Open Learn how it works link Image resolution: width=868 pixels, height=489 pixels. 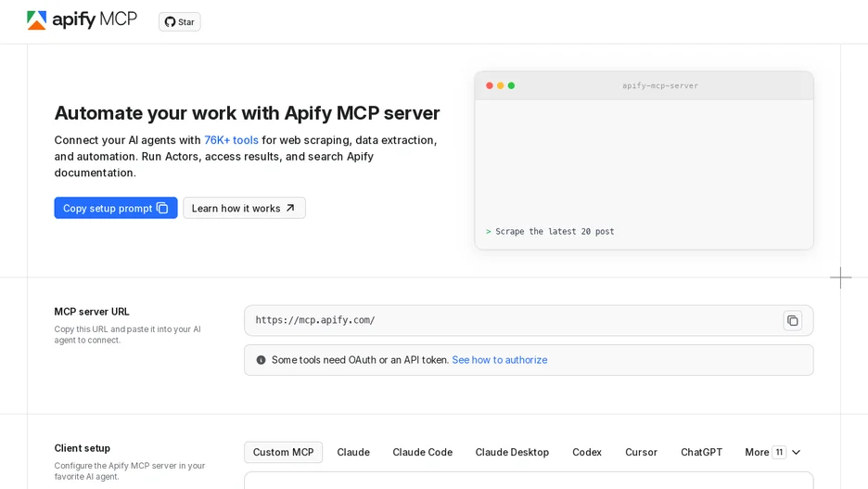pyautogui.click(x=244, y=208)
